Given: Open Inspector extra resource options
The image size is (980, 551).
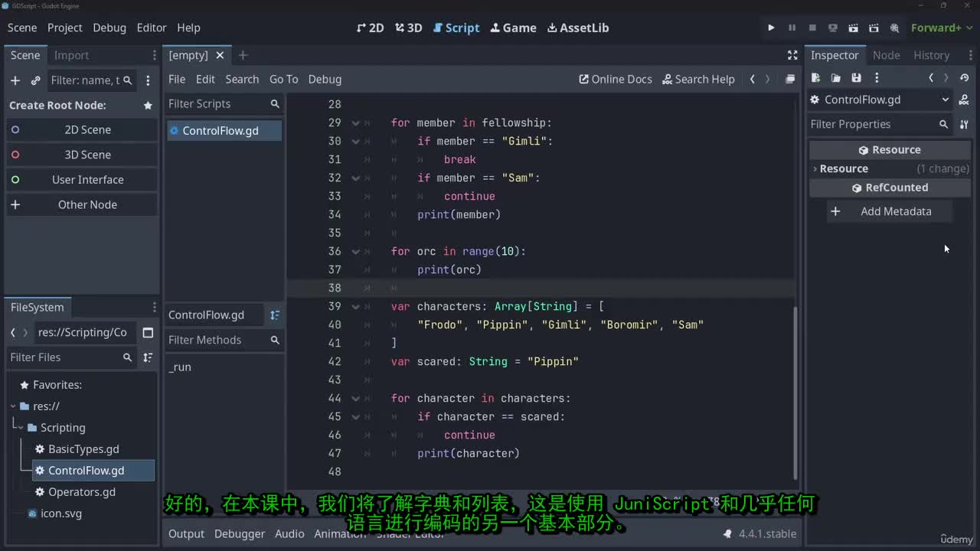Looking at the screenshot, I should click(x=877, y=78).
